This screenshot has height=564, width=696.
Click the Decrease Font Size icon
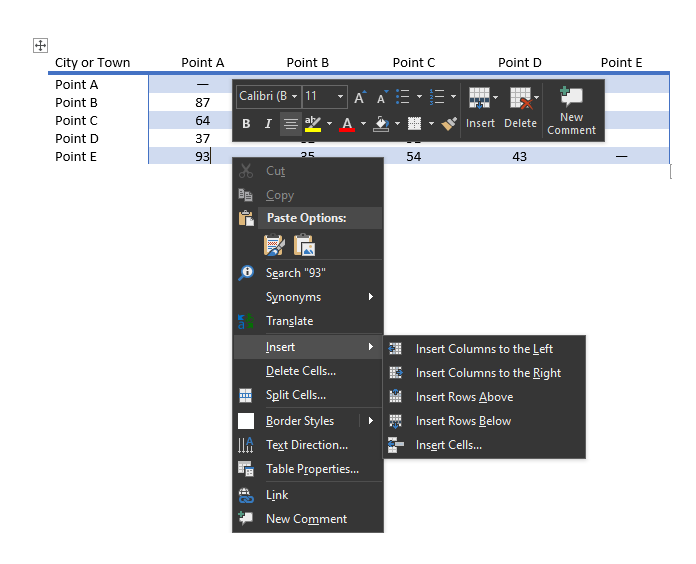click(x=381, y=97)
